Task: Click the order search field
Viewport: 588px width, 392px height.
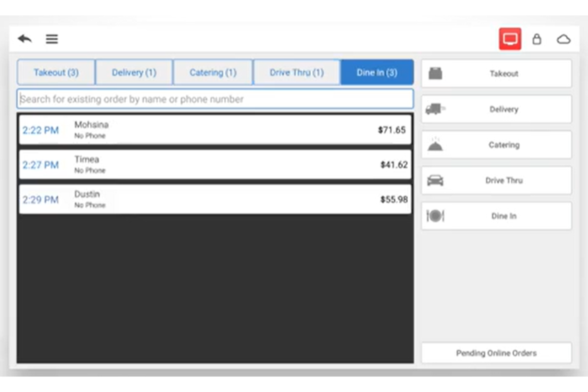Action: [215, 99]
